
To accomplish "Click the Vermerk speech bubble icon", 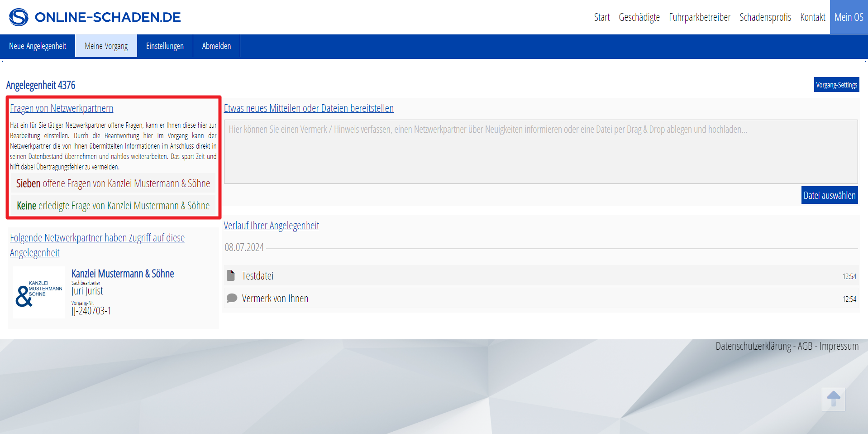I will (x=232, y=298).
